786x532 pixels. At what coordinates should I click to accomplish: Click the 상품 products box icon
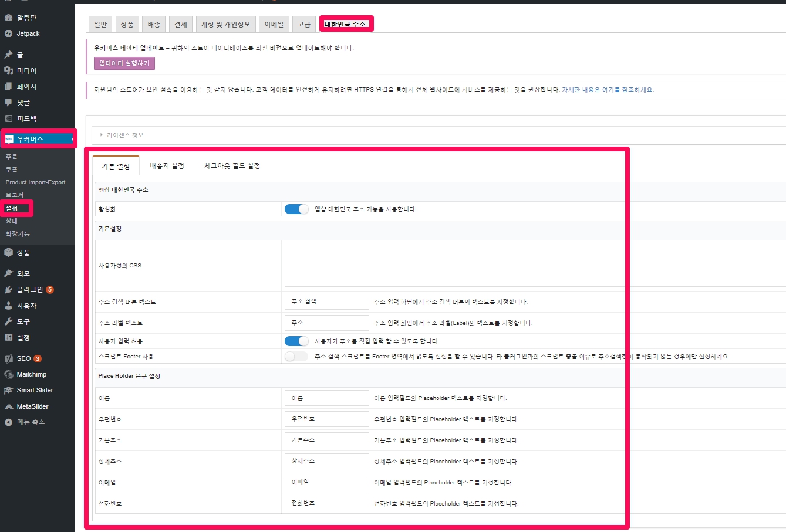[8, 252]
